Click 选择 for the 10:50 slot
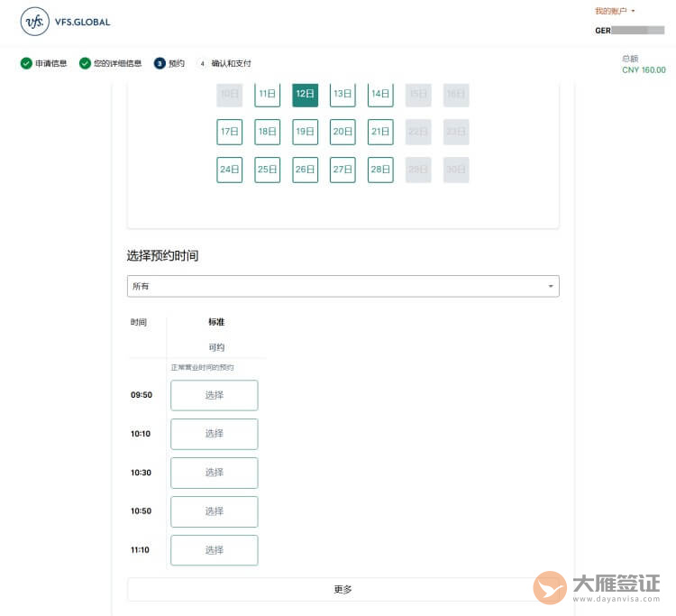The width and height of the screenshot is (676, 616). 215,511
